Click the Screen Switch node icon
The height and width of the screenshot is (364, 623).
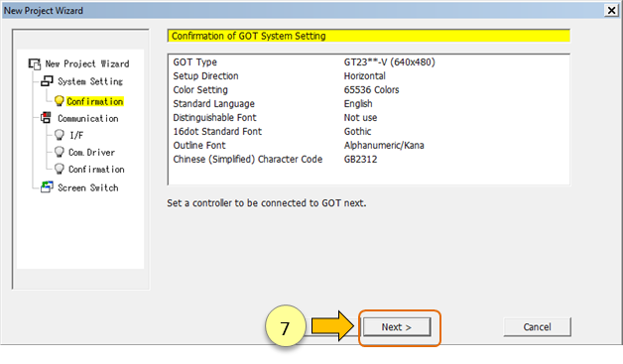47,187
